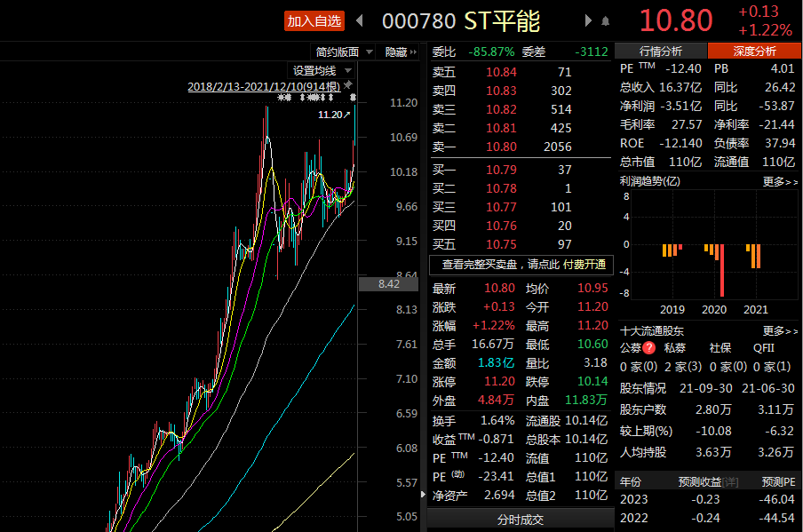This screenshot has width=803, height=532.
Task: Click the 2022 forecast row
Action: click(707, 518)
